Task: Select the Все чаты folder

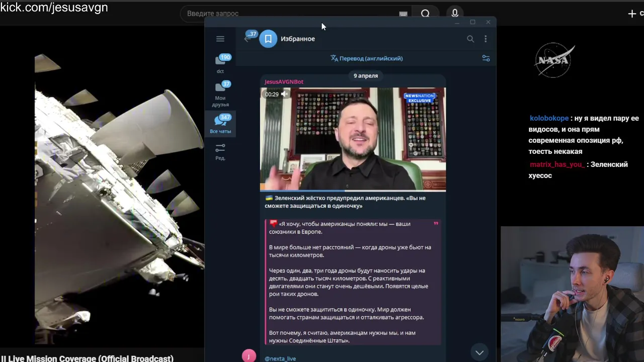Action: (220, 124)
